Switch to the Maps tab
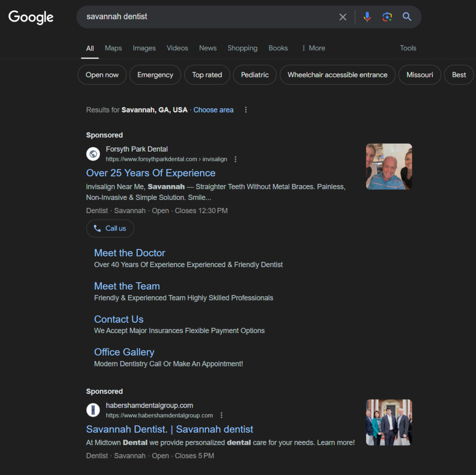Image resolution: width=476 pixels, height=475 pixels. tap(113, 48)
